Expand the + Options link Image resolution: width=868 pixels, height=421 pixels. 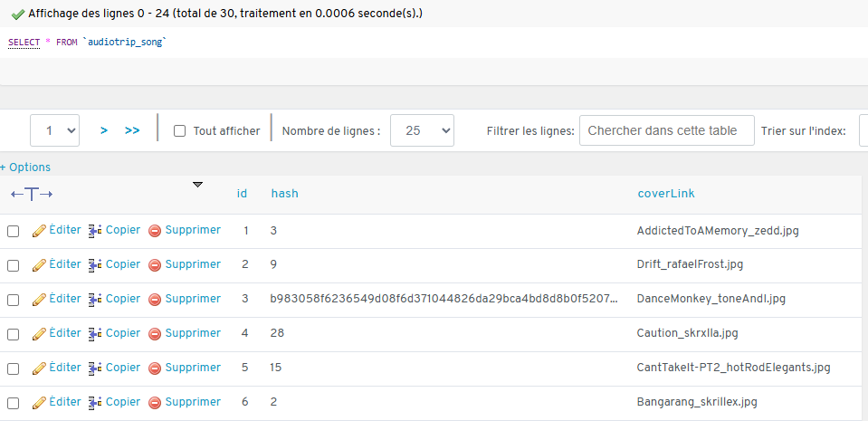click(25, 167)
